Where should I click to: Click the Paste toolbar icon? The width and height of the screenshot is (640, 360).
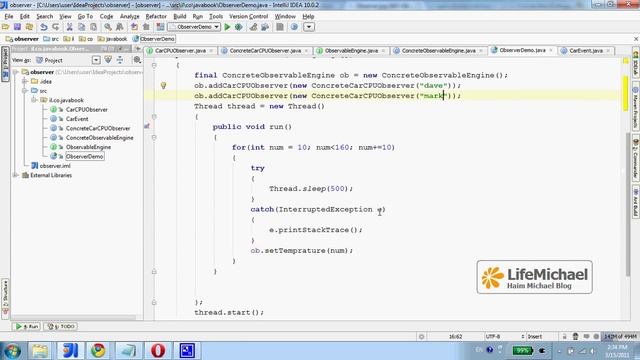93,27
